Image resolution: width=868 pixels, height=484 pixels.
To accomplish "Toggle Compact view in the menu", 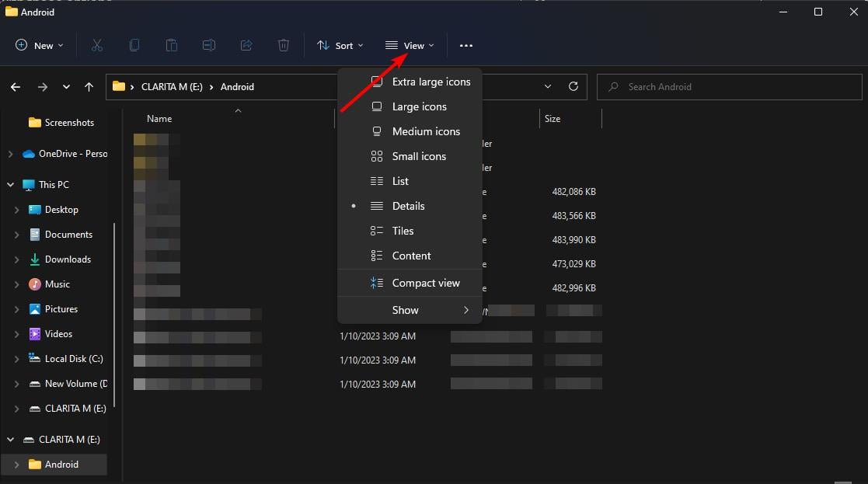I will 425,283.
